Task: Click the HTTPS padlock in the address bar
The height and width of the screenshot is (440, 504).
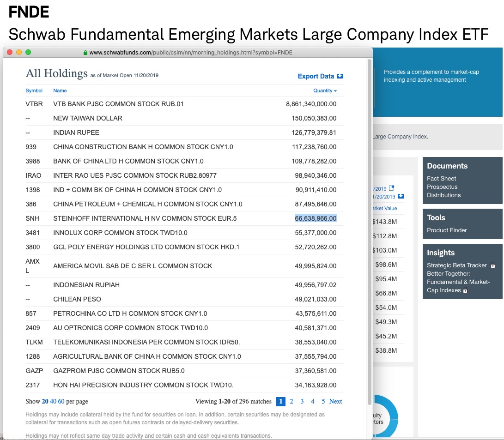Action: [x=86, y=52]
